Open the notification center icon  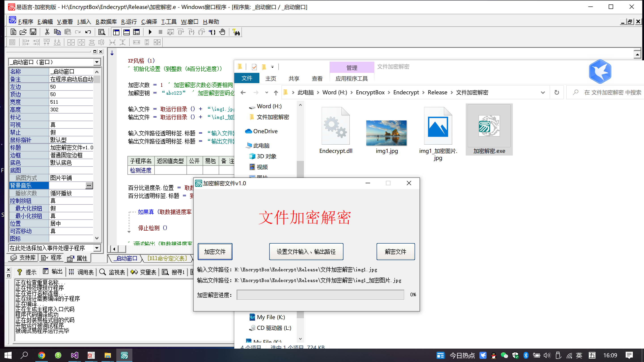pyautogui.click(x=629, y=355)
